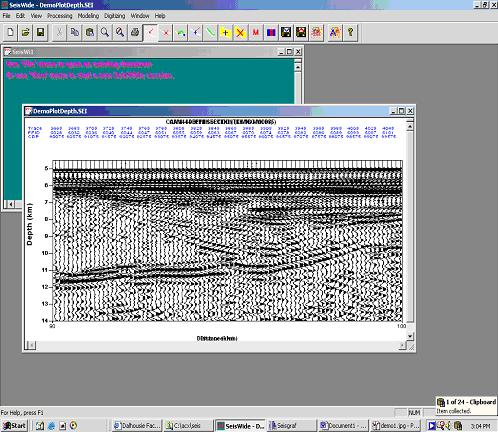Switch to Seisgraf in the taskbar
The width and height of the screenshot is (498, 432).
coord(291,426)
